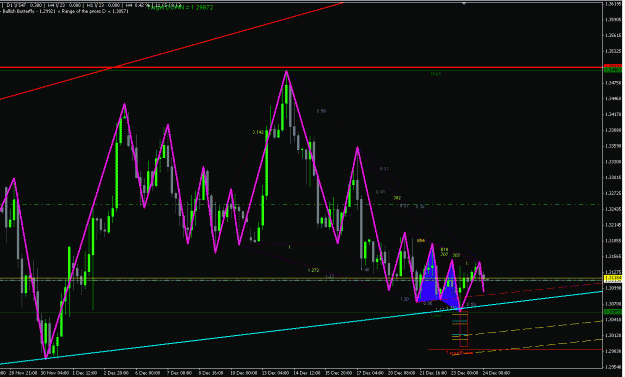Click the '8 Dec 16:00' time axis label
This screenshot has width=625, height=377.
coord(210,373)
